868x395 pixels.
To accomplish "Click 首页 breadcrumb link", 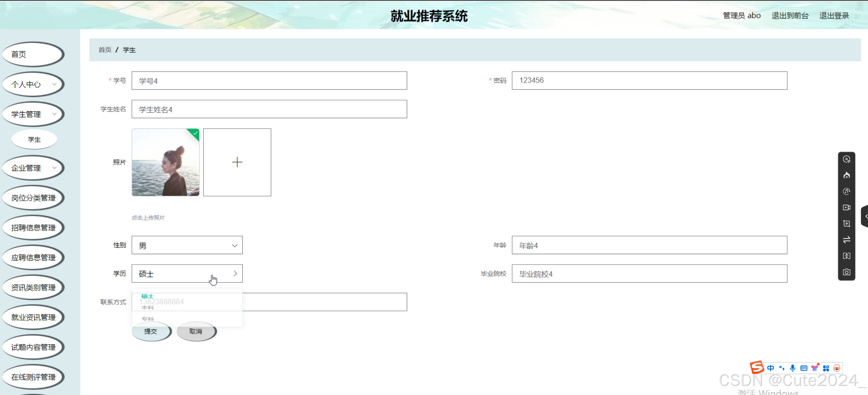I will pyautogui.click(x=105, y=50).
